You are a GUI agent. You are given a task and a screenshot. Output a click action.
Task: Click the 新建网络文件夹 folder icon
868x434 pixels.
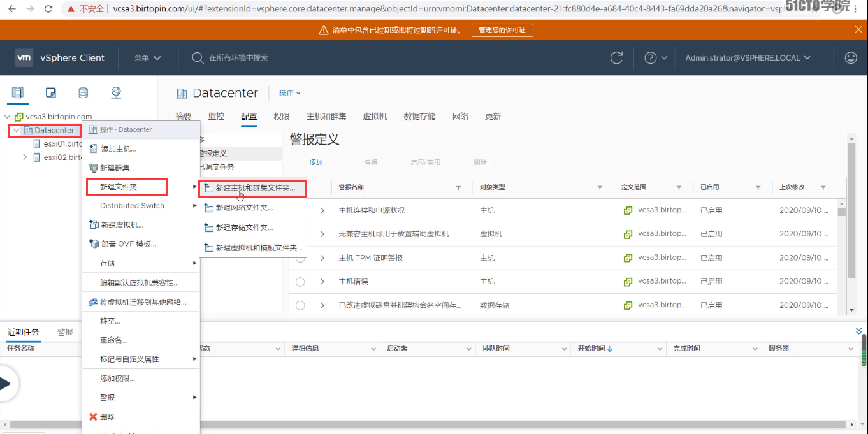pos(208,208)
